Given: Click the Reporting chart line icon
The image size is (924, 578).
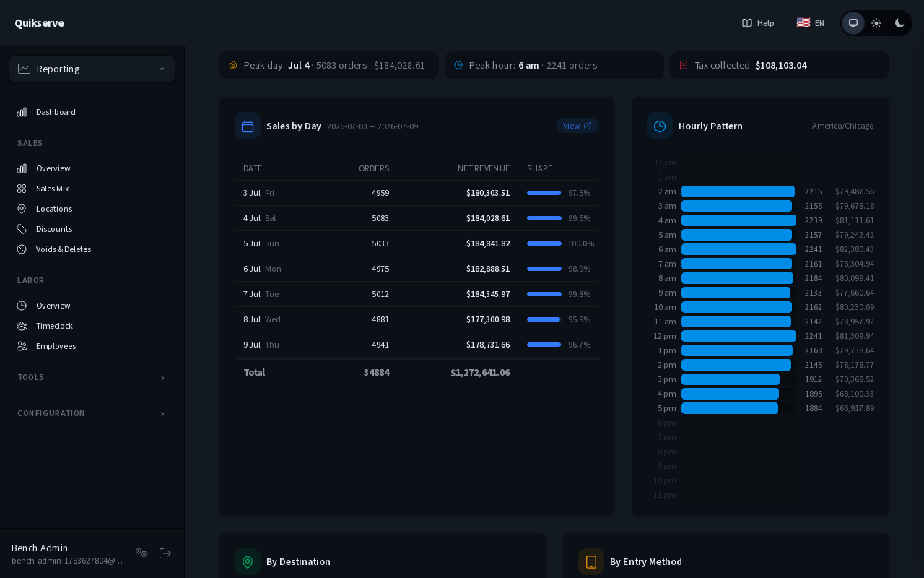Looking at the screenshot, I should coord(24,69).
